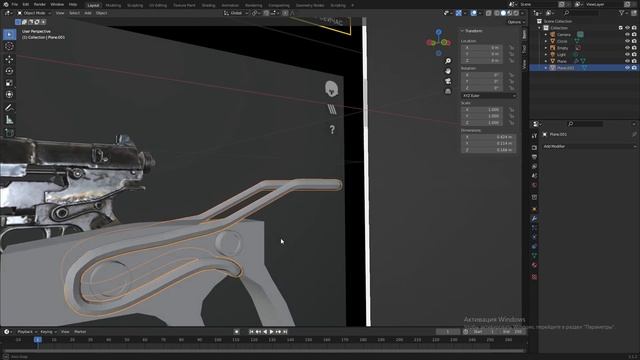Select Plane.001 row in outliner

coord(584,68)
